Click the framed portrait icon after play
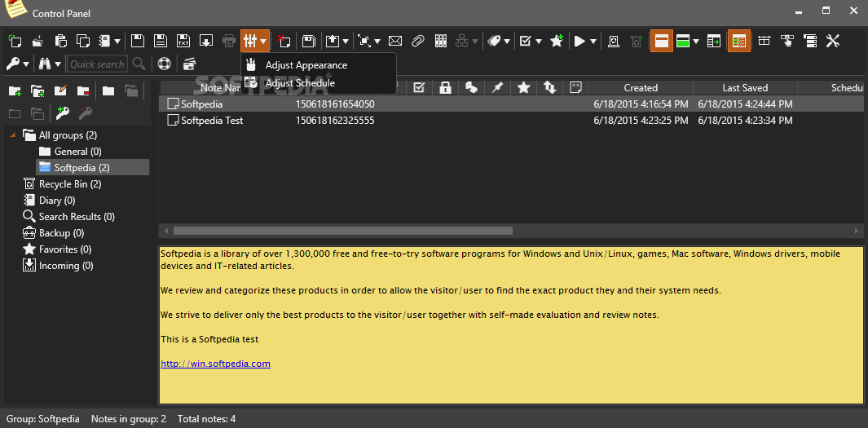This screenshot has height=428, width=868. pos(614,41)
